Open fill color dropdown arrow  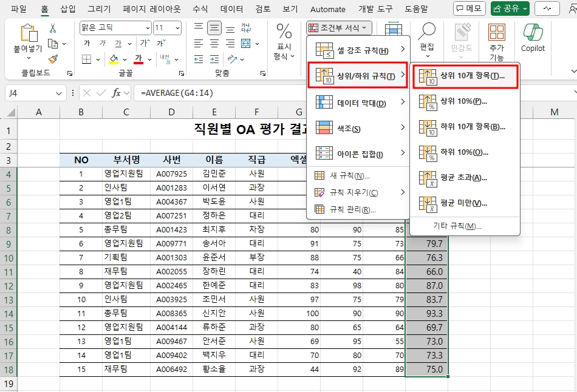(x=125, y=59)
